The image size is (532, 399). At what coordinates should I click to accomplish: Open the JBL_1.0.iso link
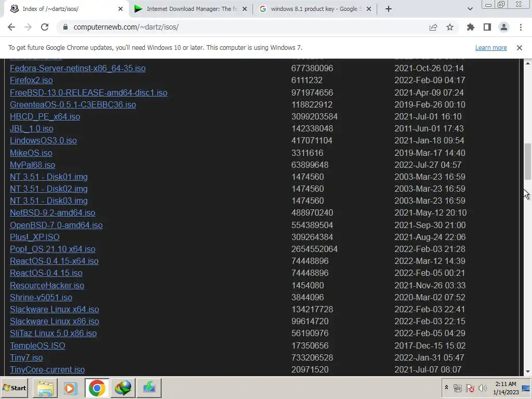click(32, 129)
